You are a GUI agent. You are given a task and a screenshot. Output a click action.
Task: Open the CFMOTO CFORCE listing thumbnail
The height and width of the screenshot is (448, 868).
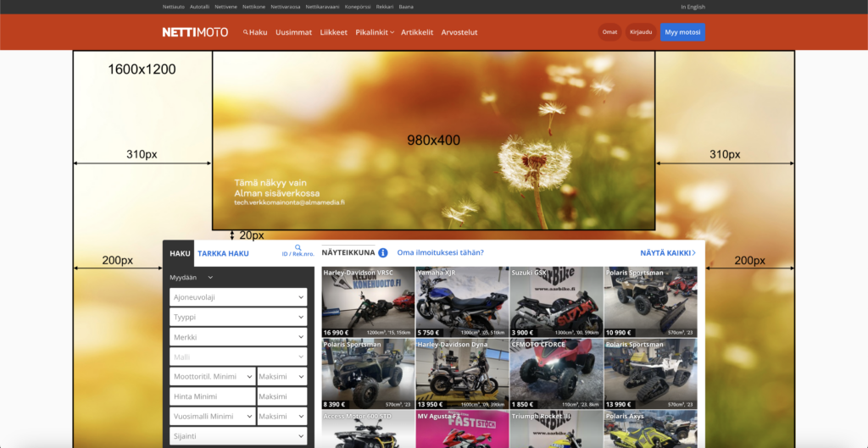556,373
